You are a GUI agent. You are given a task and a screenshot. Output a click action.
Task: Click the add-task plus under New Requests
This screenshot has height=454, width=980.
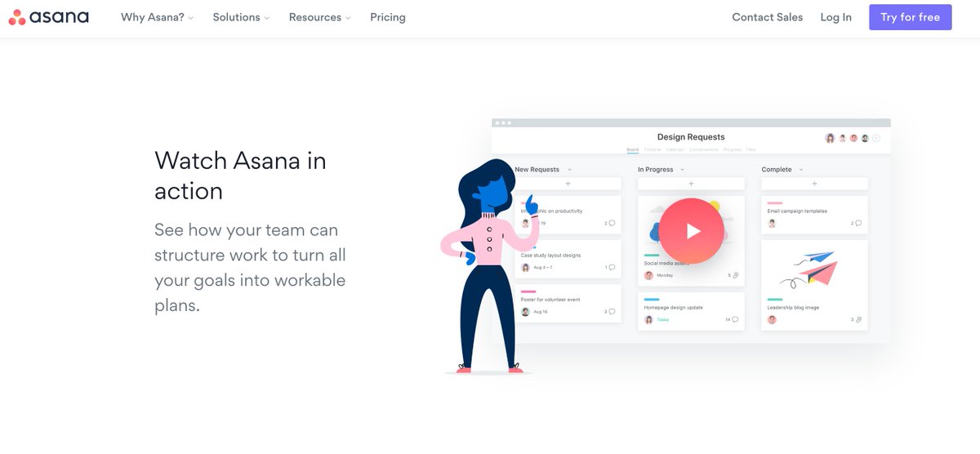coord(568,184)
